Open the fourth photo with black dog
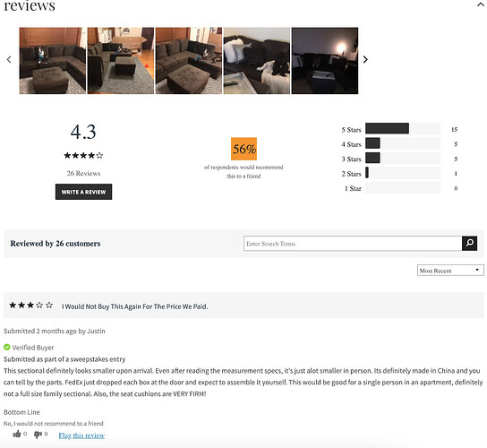This screenshot has height=448, width=487. point(257,61)
